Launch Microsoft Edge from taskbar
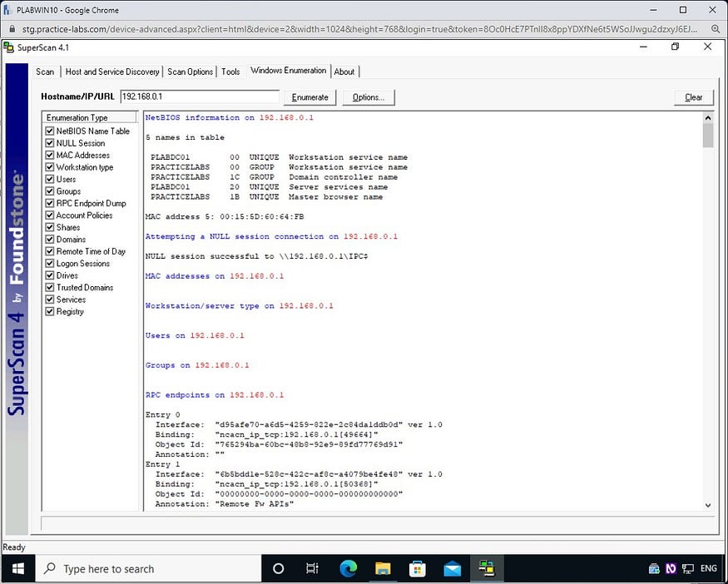This screenshot has height=584, width=728. 349,568
